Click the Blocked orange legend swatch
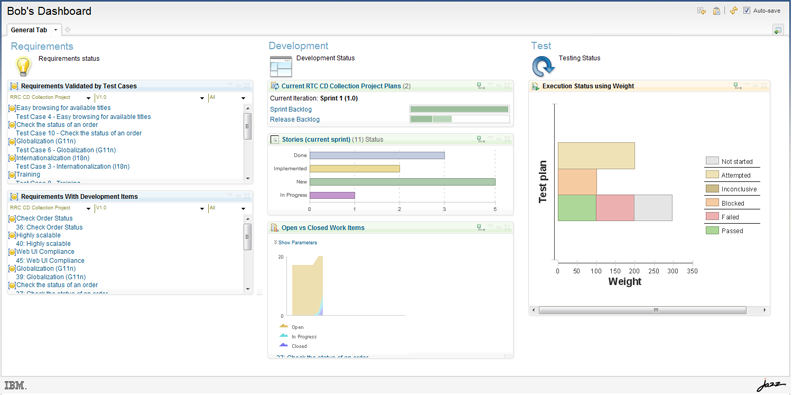 [712, 203]
